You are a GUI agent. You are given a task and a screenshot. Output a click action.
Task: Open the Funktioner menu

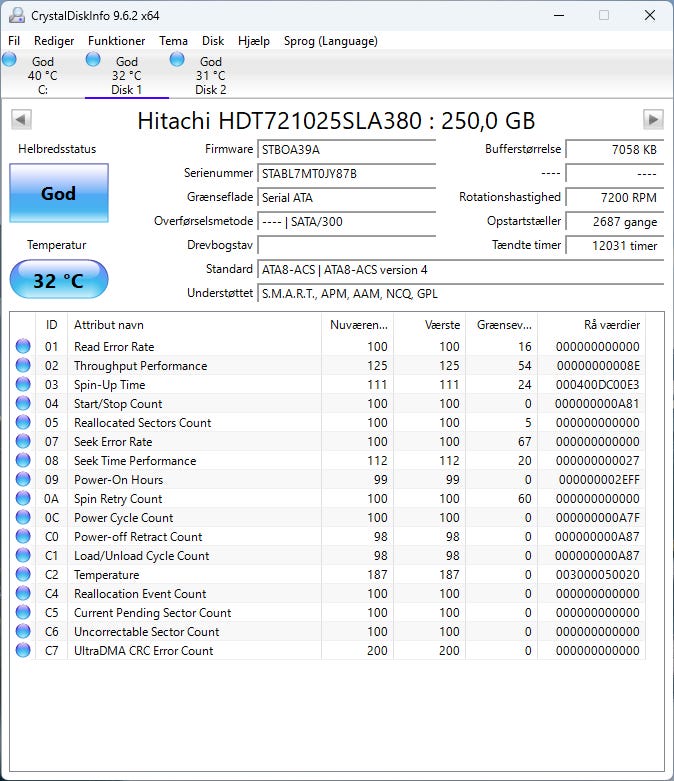click(x=116, y=41)
